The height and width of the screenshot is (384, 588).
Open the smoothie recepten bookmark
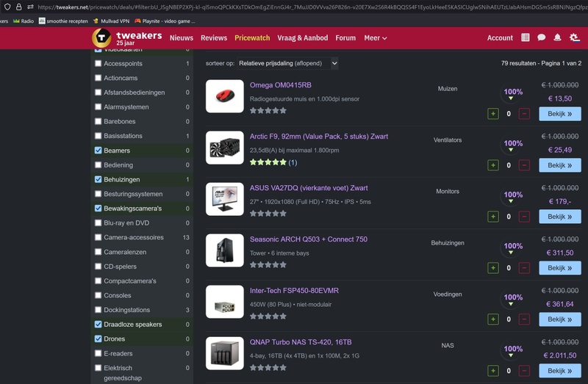(63, 21)
